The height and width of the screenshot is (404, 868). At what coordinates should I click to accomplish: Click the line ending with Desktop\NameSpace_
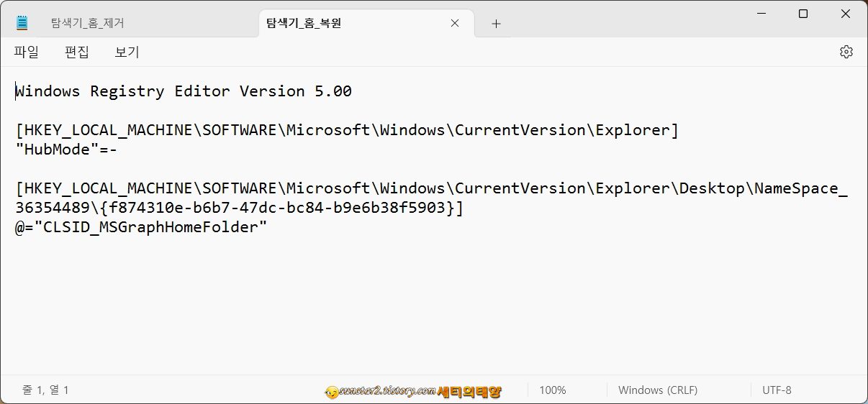point(432,188)
